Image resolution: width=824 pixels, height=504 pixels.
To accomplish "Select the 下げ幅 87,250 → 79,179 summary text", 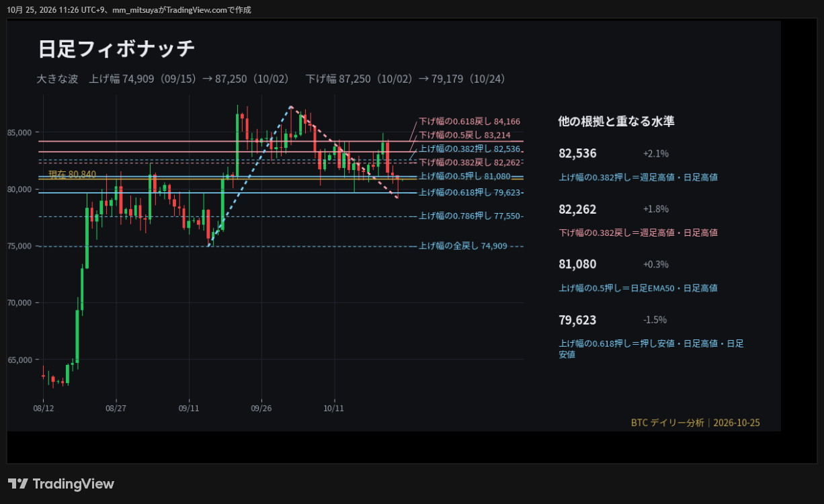I will click(405, 79).
